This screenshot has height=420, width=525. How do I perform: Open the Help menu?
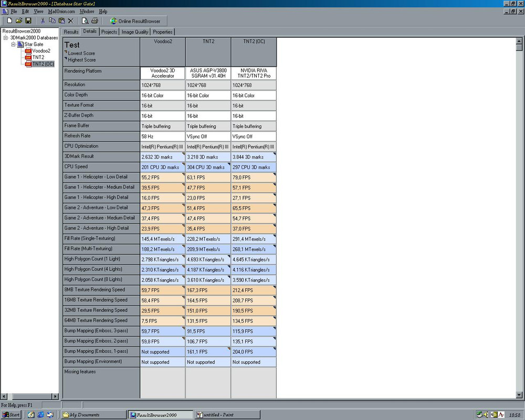(x=103, y=12)
